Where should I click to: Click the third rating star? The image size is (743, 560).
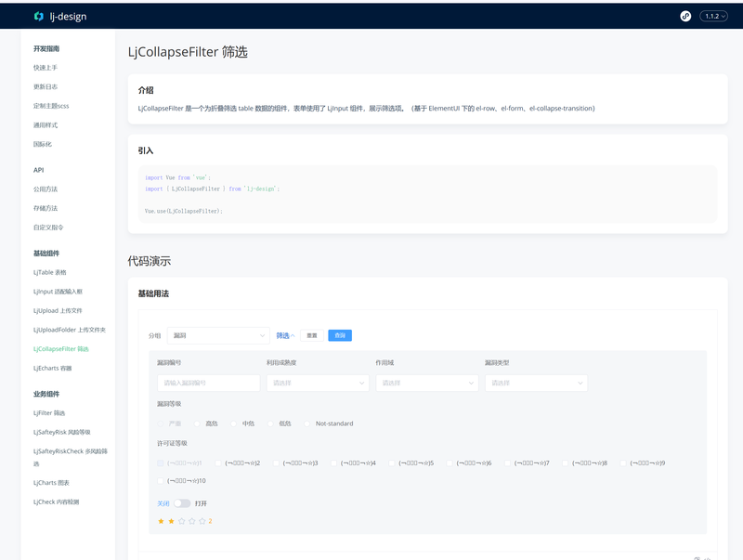(181, 521)
